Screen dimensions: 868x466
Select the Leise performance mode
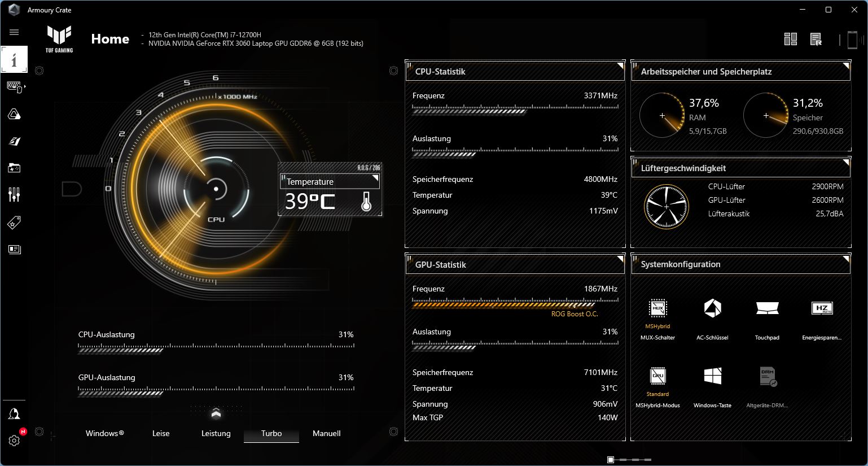click(x=161, y=433)
